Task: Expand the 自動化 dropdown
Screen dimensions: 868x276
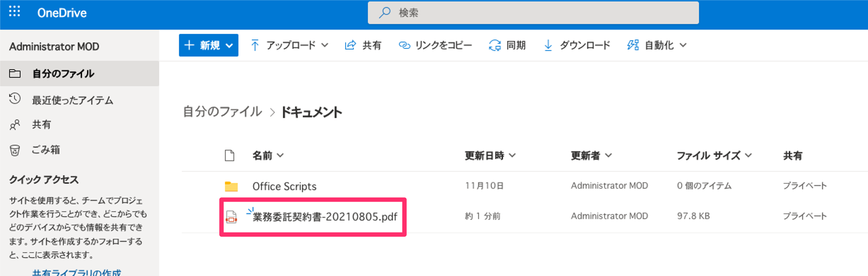Action: tap(657, 45)
